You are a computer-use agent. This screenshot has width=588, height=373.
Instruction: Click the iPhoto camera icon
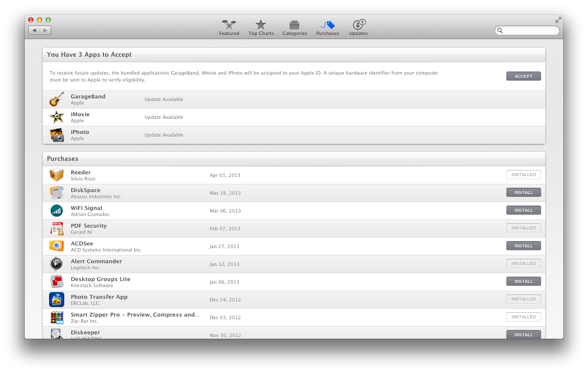(x=57, y=135)
